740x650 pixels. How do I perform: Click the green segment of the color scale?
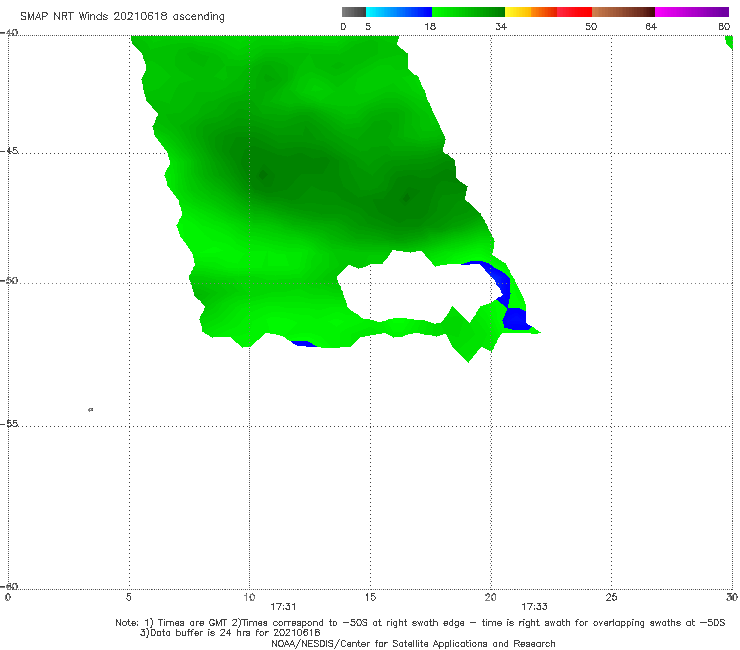pyautogui.click(x=468, y=12)
